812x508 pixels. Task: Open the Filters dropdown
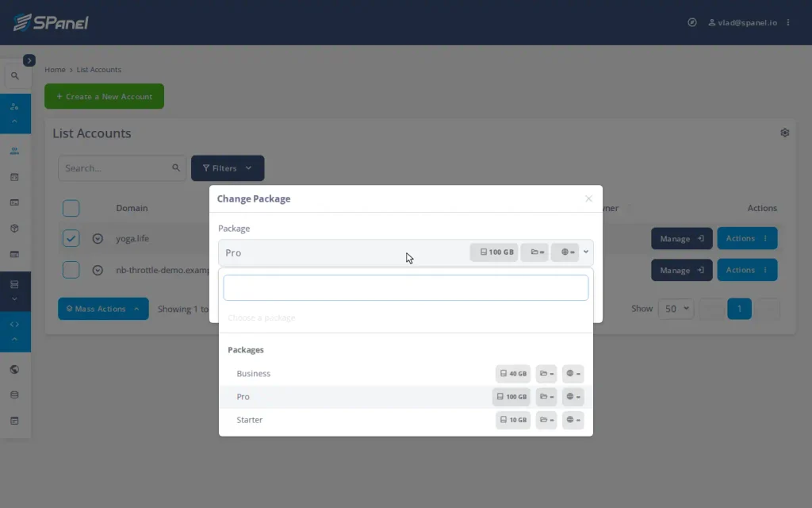click(x=228, y=168)
